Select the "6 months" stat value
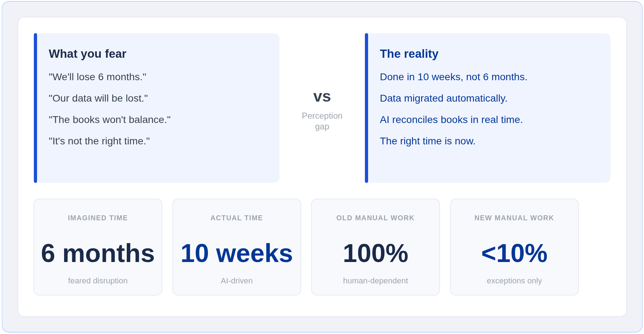The width and height of the screenshot is (644, 334). pos(98,253)
